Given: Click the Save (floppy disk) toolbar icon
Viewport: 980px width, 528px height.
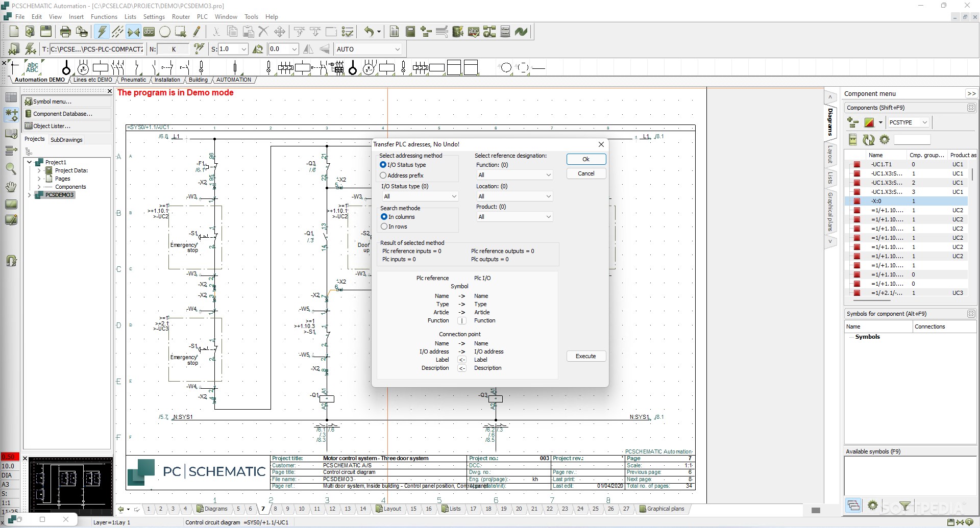Looking at the screenshot, I should [x=46, y=32].
